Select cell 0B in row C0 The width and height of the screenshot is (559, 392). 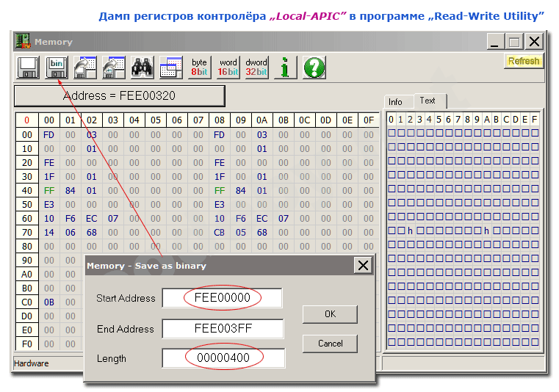48,302
